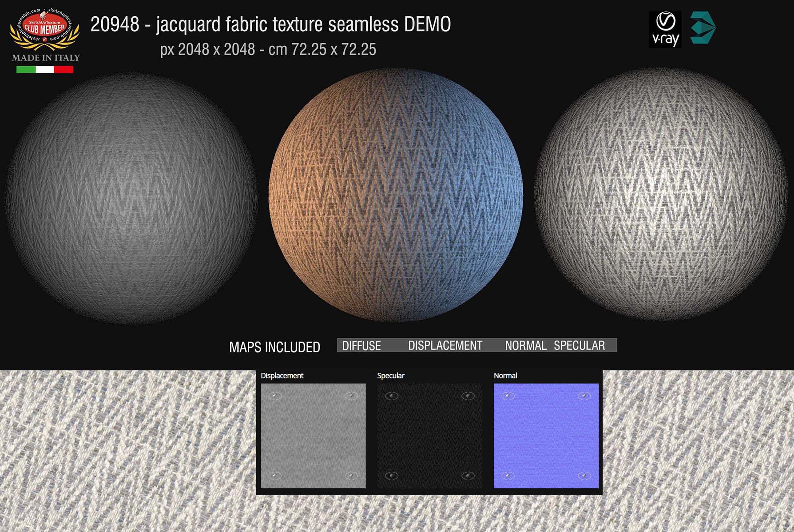The image size is (794, 532).
Task: Expand the MAPS INCLUDED section
Action: pos(276,346)
